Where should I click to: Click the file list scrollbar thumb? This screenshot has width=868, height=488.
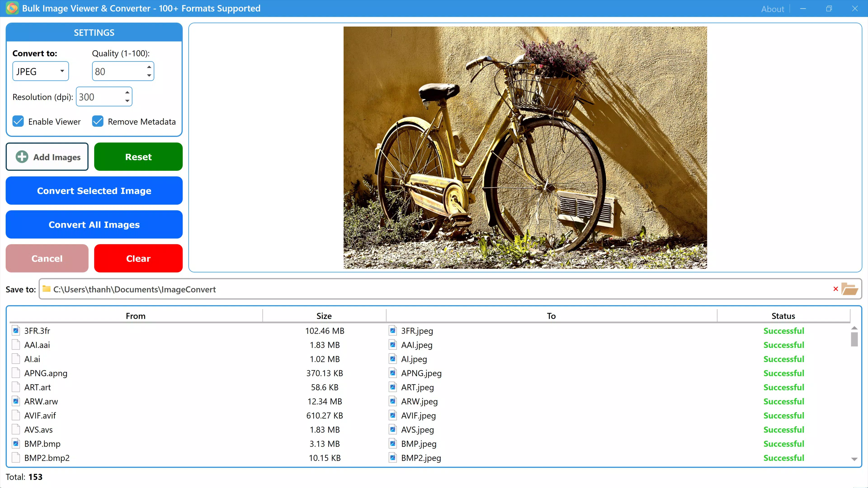coord(854,339)
